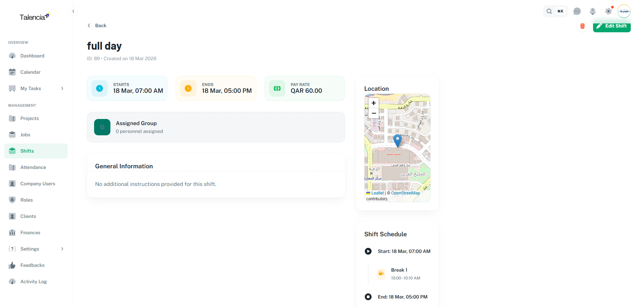Expand the My Tasks section
Screen dimensions: 644x307
pos(62,88)
